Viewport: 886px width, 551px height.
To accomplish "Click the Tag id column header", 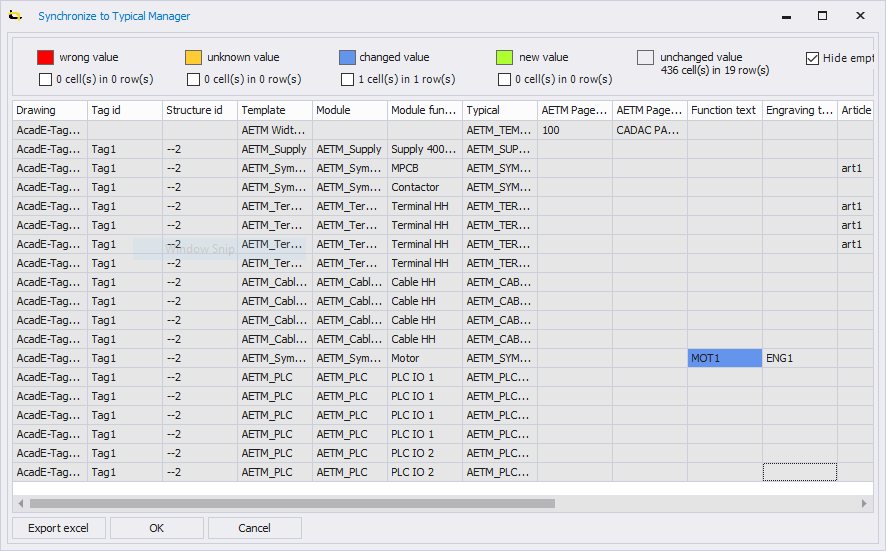I will click(x=124, y=110).
